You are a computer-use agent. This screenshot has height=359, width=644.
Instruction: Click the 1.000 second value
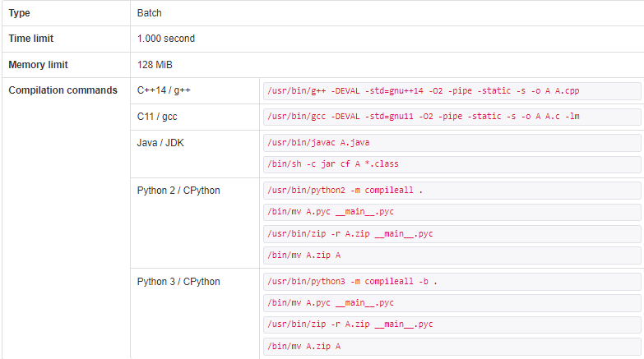click(166, 39)
